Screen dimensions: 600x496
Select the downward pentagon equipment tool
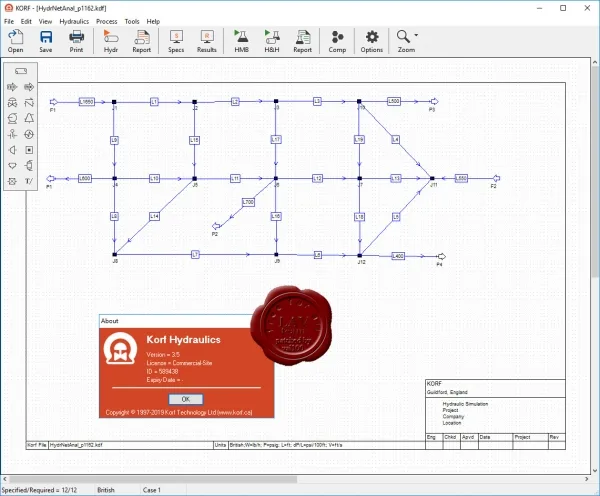[x=12, y=166]
